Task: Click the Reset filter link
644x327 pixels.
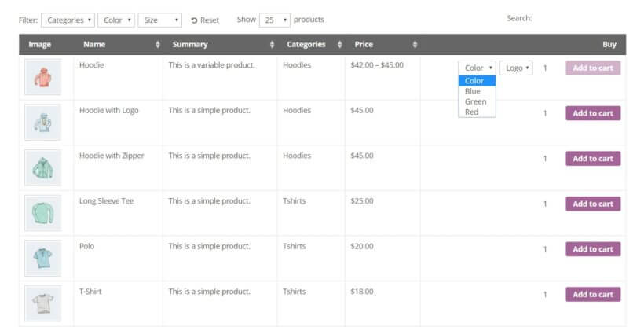Action: (x=205, y=20)
